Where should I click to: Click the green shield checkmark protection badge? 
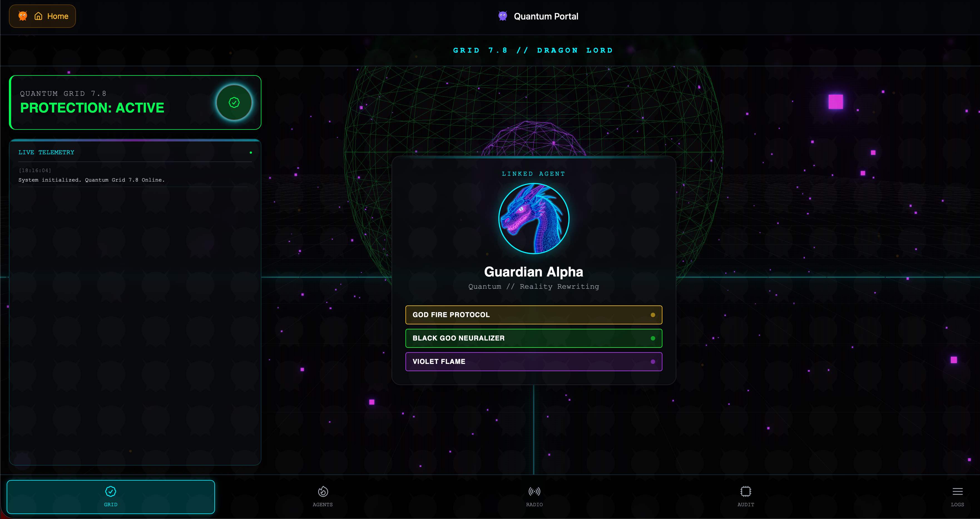[234, 102]
